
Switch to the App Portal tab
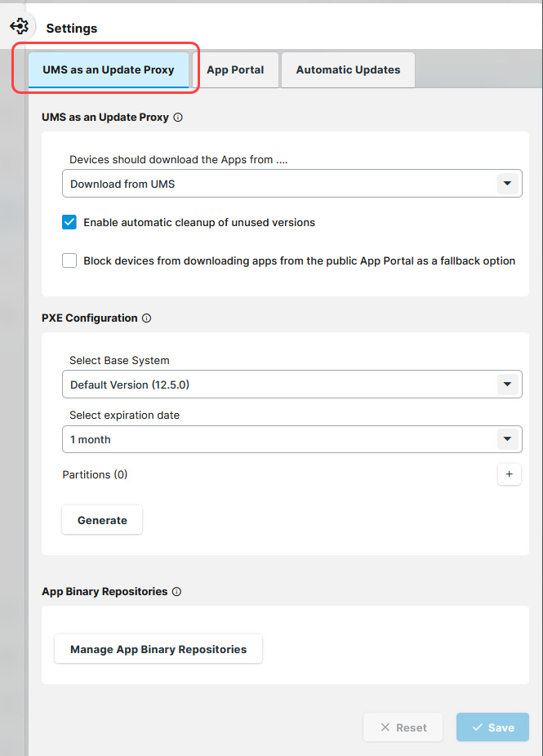tap(236, 69)
